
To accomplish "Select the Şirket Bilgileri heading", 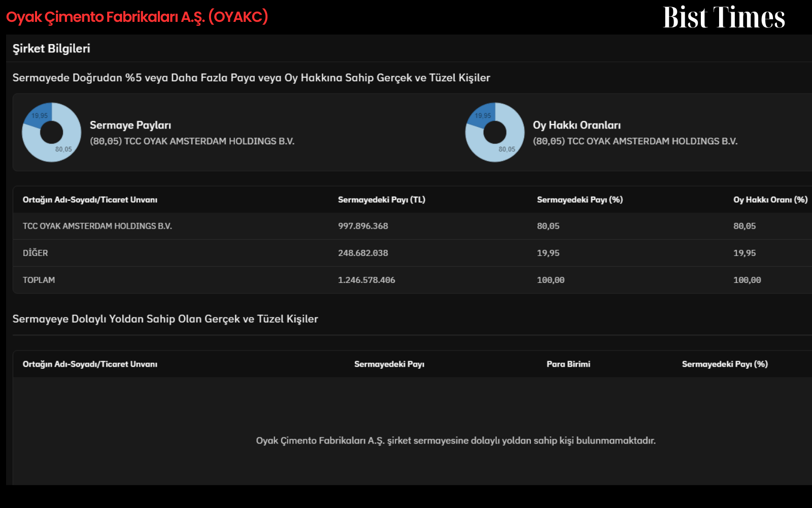I will coord(51,48).
